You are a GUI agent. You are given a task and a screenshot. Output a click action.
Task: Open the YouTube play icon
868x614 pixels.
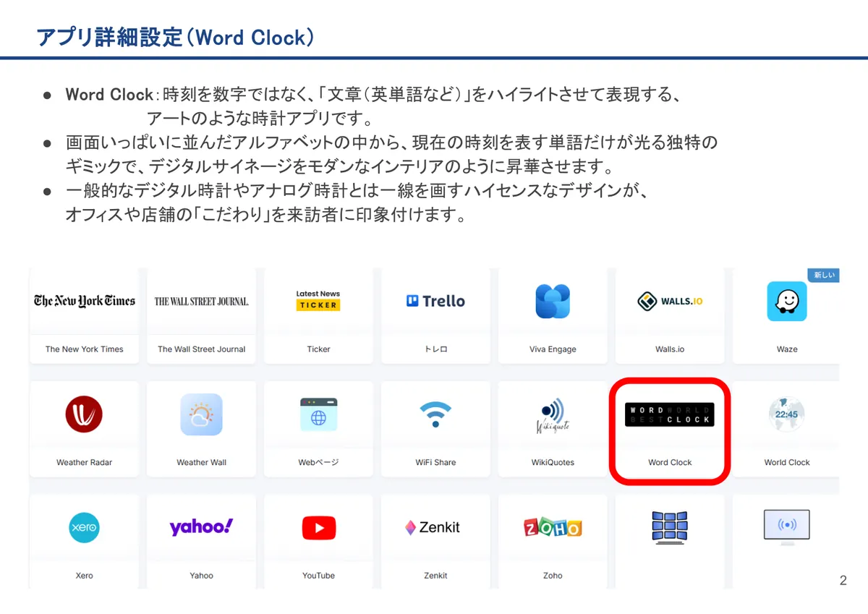[x=318, y=528]
